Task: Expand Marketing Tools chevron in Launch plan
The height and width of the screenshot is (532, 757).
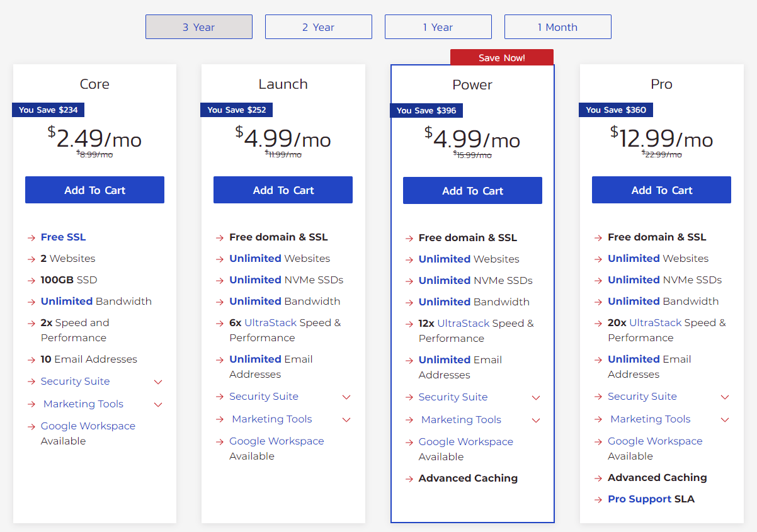Action: (346, 420)
